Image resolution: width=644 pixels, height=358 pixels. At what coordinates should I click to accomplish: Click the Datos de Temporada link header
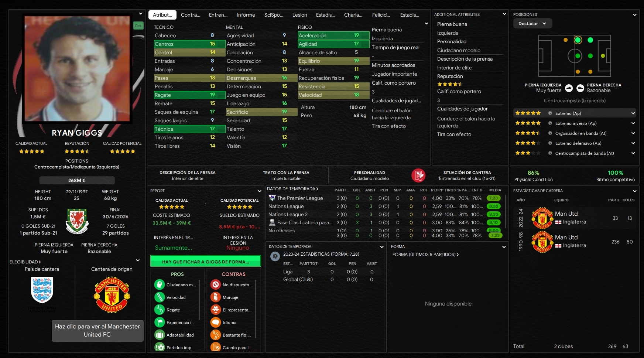292,189
